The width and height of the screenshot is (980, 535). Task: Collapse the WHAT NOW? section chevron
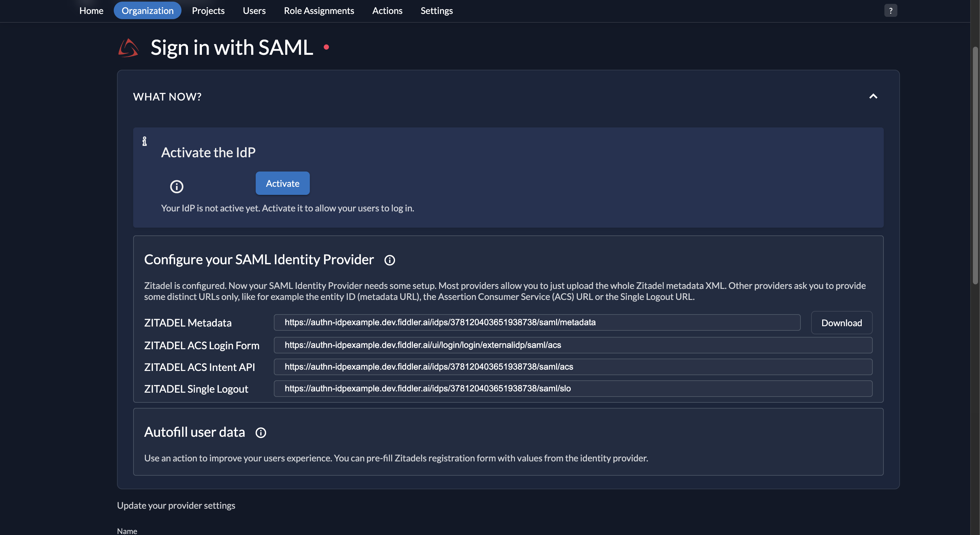(873, 96)
